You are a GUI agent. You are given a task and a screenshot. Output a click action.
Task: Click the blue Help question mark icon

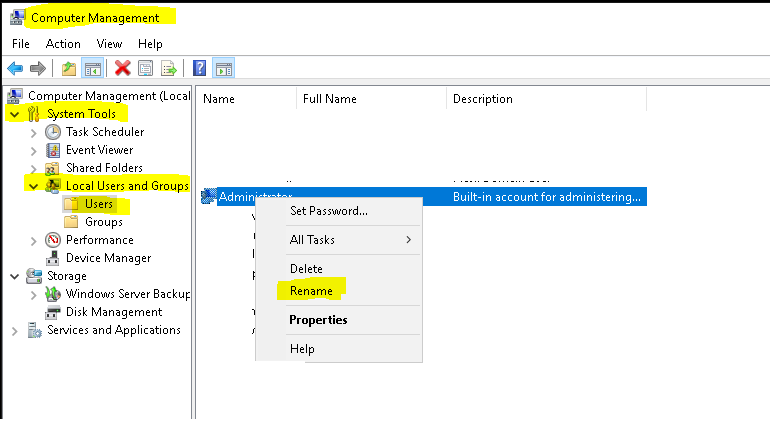(x=200, y=69)
